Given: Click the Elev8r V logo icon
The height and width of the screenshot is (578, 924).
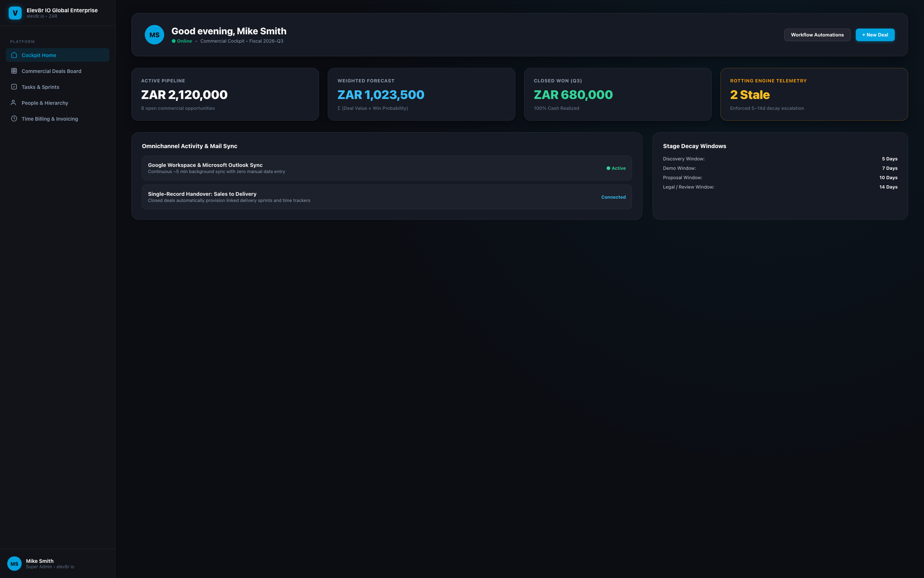Looking at the screenshot, I should click(15, 13).
